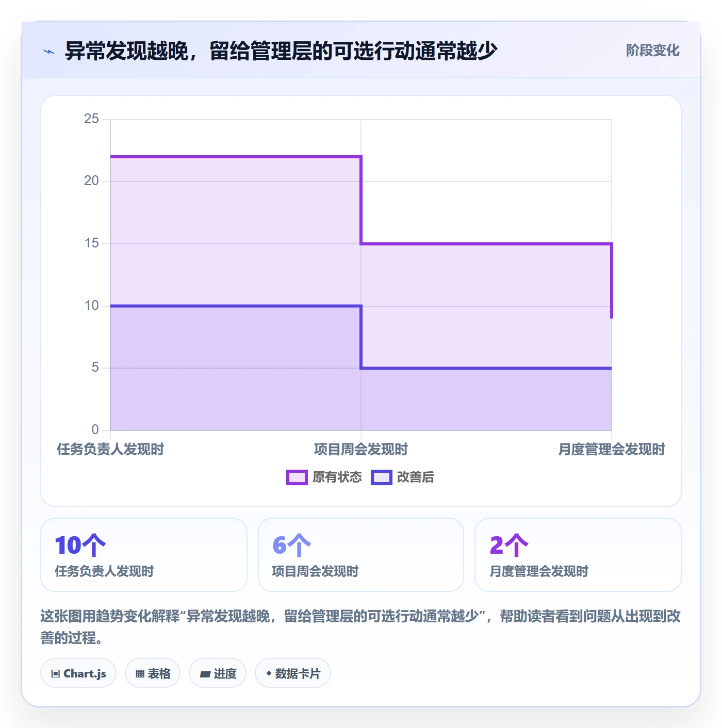This screenshot has width=722, height=728.
Task: Click the blue 改善后 step line at 10
Action: 236,306
